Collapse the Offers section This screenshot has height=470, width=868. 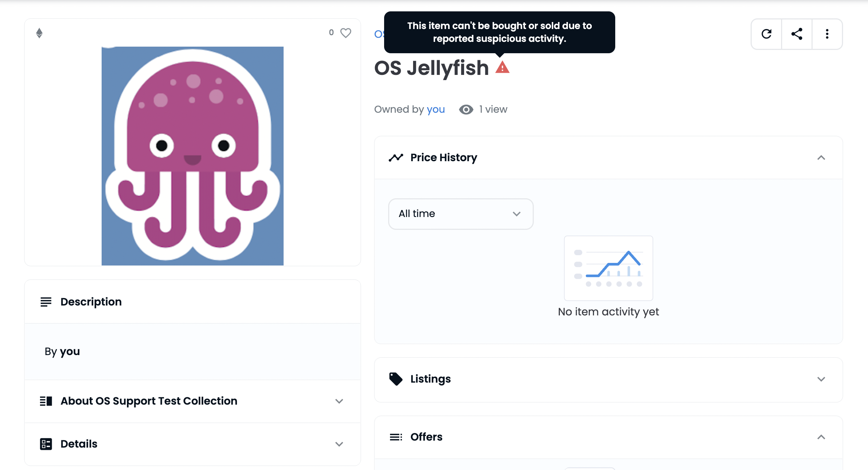tap(821, 437)
